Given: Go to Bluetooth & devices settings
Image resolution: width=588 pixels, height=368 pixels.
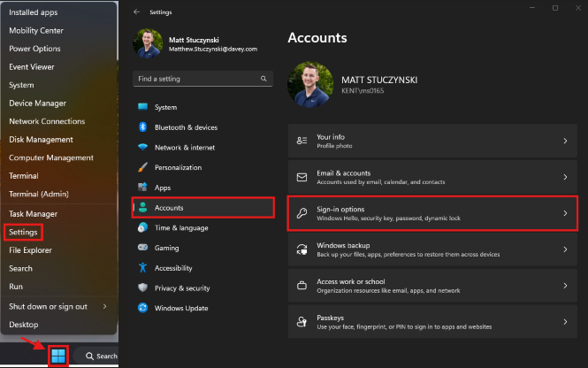Looking at the screenshot, I should tap(186, 127).
